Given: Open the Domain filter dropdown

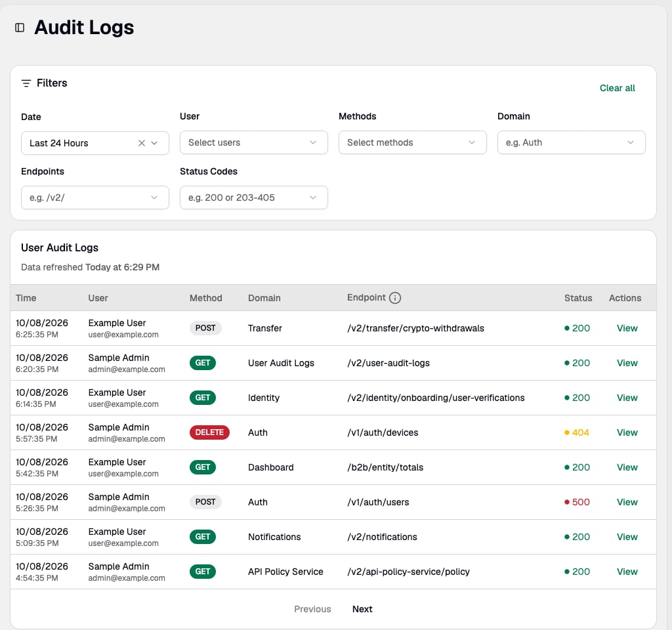Looking at the screenshot, I should pyautogui.click(x=572, y=142).
